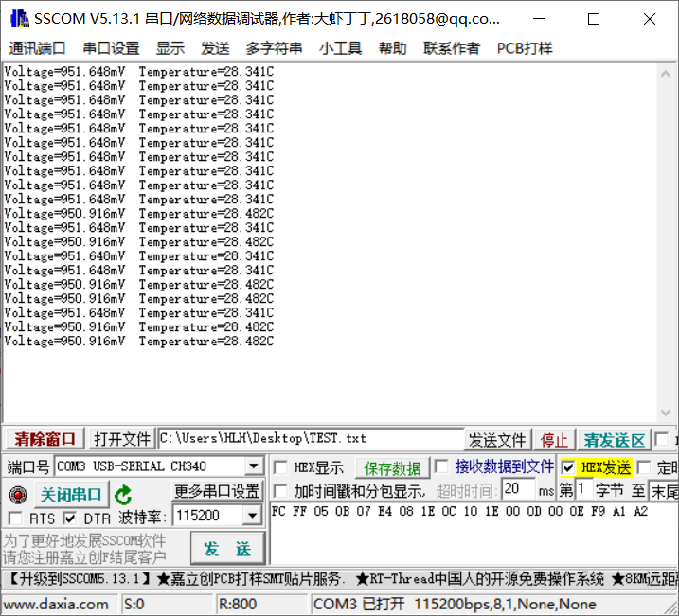Uncheck the DTR checkbox
679x616 pixels.
(69, 518)
